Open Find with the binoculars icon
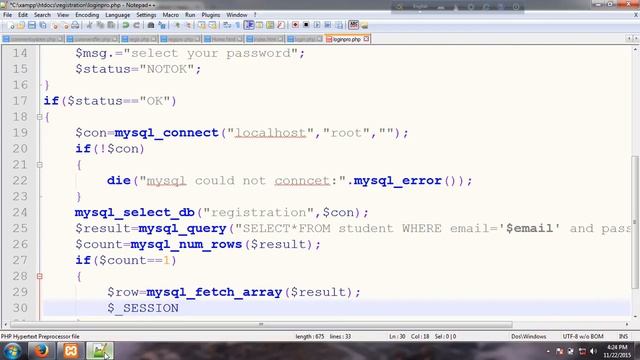The image size is (640, 360). pyautogui.click(x=151, y=25)
